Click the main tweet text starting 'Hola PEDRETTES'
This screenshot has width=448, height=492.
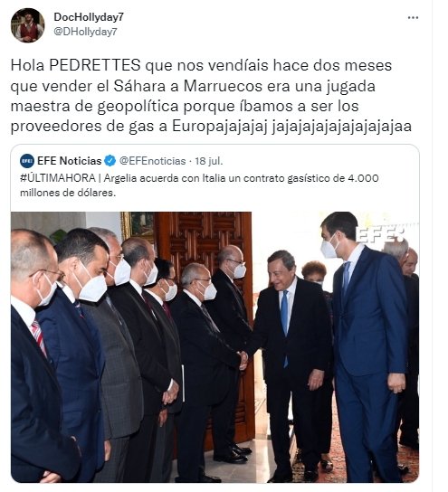coord(211,96)
